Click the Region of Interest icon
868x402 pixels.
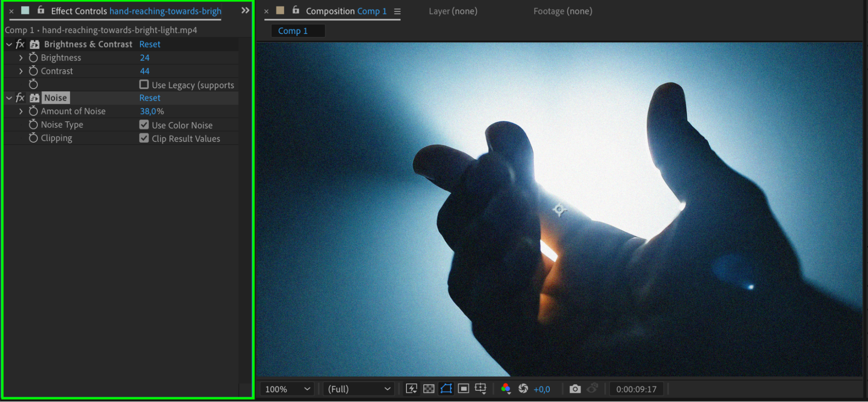[463, 389]
